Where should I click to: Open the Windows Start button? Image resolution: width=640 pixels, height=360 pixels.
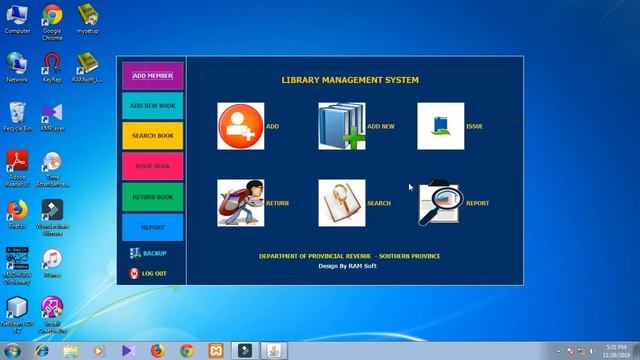point(12,351)
